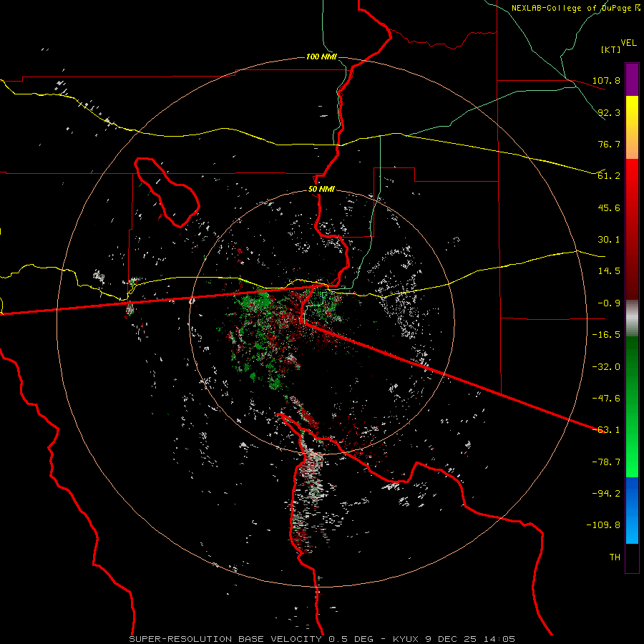
Task: Click the 76.7 legend value
Action: tap(609, 144)
